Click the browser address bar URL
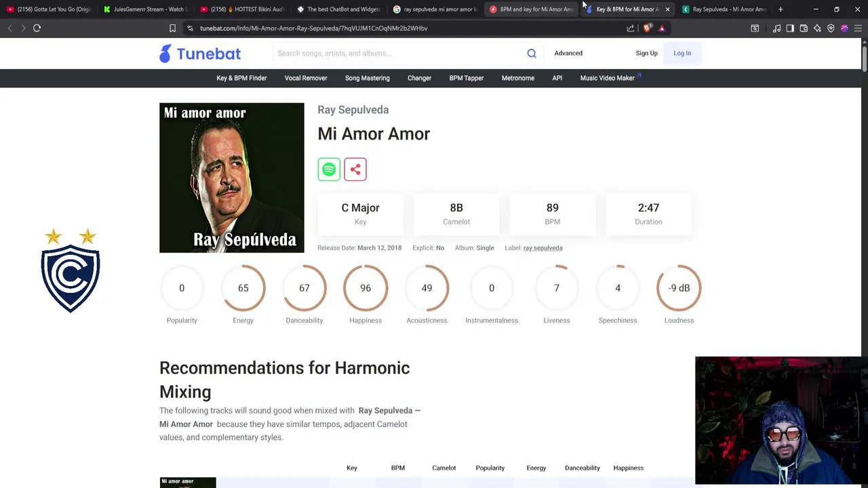 (x=314, y=28)
